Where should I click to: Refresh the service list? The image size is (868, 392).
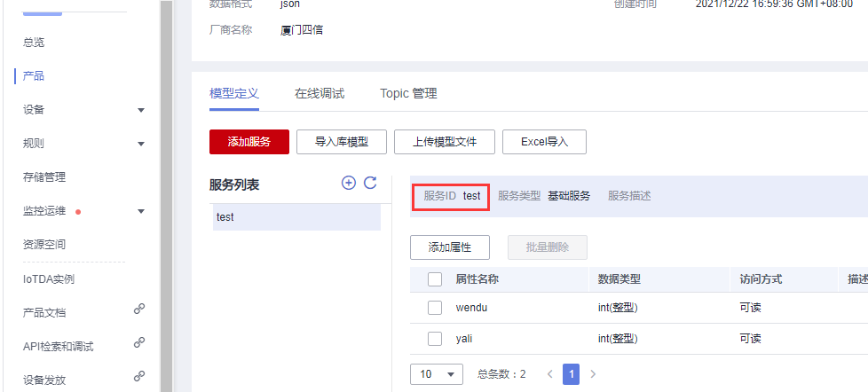(370, 183)
